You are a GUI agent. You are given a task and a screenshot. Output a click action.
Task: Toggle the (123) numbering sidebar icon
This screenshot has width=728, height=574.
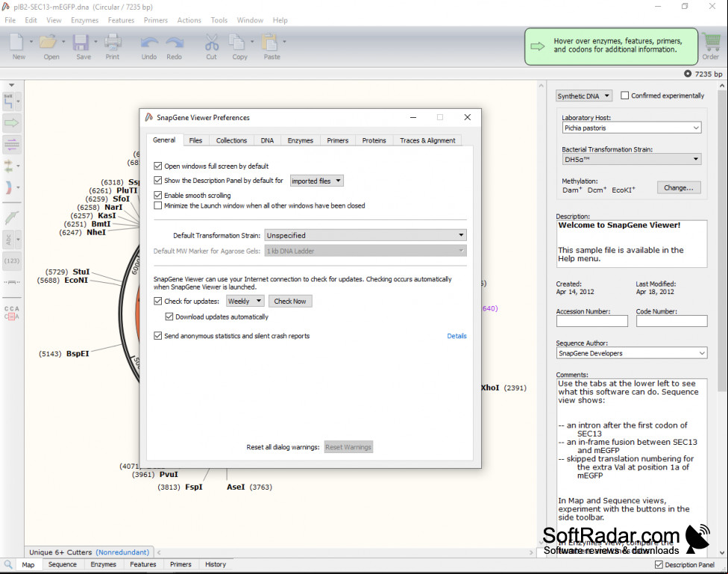click(x=12, y=261)
